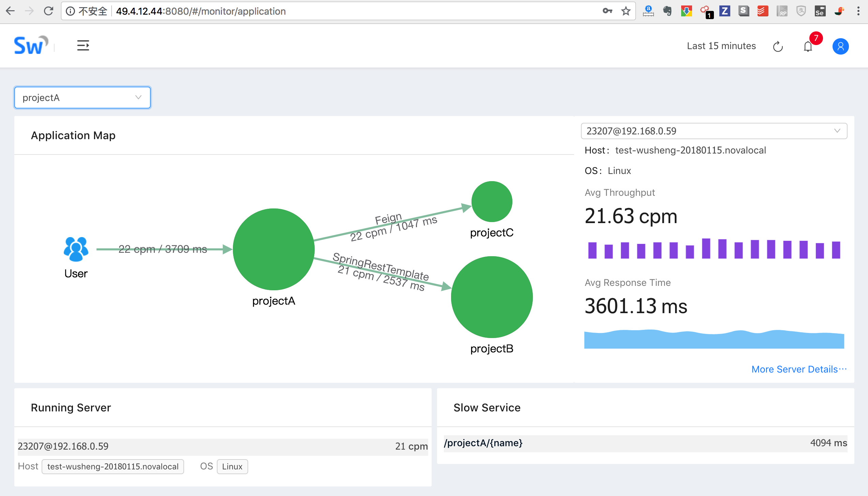
Task: Select the projectB node circle
Action: pos(491,297)
